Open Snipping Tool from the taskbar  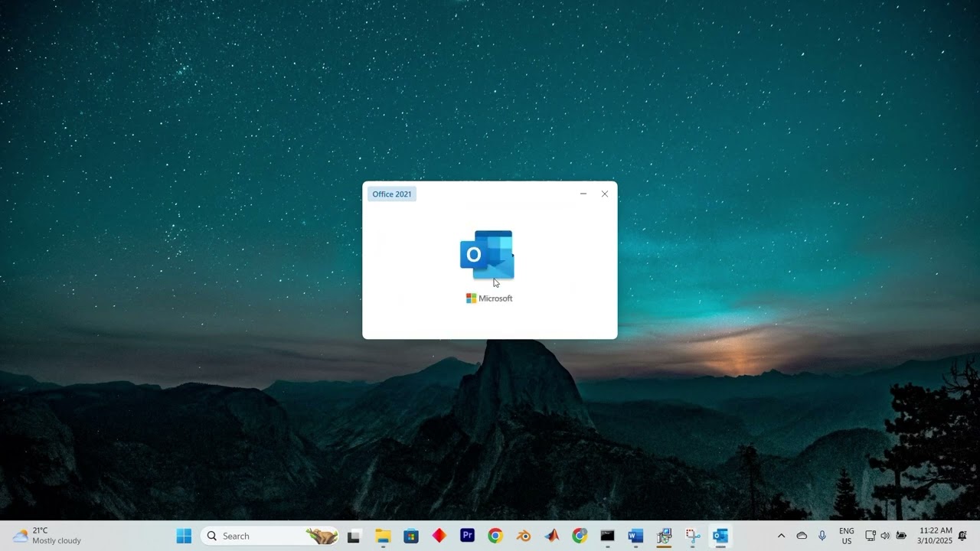click(x=692, y=536)
